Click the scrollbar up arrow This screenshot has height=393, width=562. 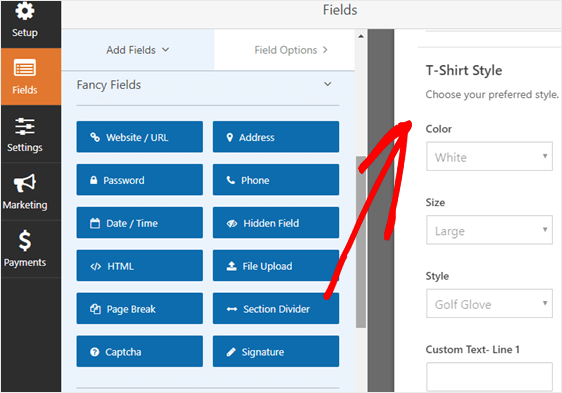pyautogui.click(x=361, y=36)
